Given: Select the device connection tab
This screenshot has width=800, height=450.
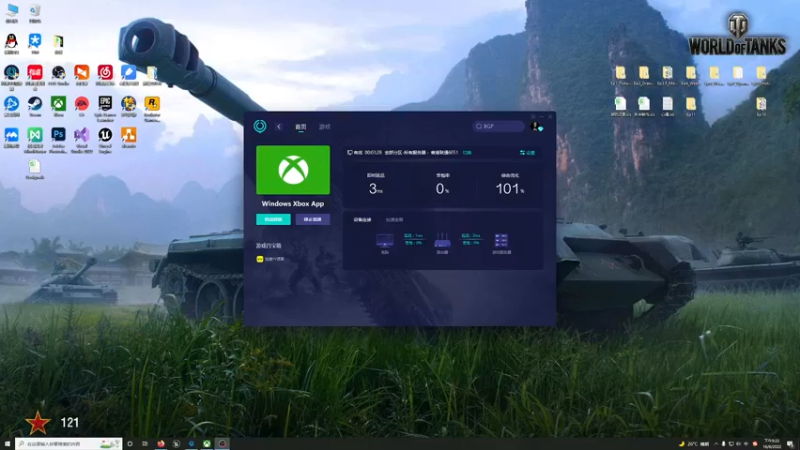Looking at the screenshot, I should click(x=362, y=220).
